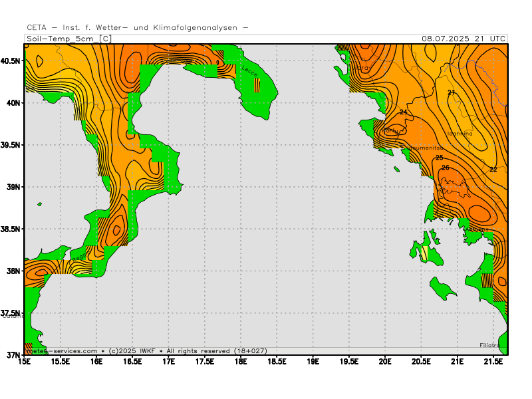Click the 'Soil-Temp_5cm_[C]' title label
Screen dimensions: 532x399
[x=69, y=39]
